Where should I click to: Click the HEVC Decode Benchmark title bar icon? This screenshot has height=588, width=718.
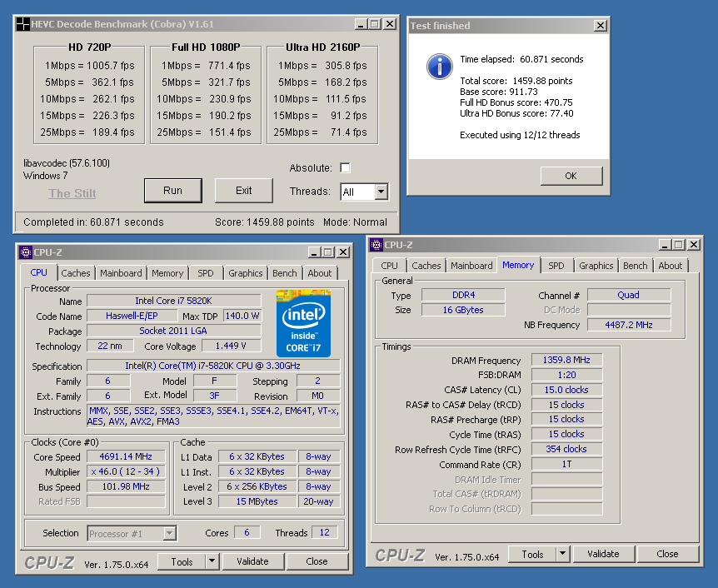pyautogui.click(x=22, y=24)
